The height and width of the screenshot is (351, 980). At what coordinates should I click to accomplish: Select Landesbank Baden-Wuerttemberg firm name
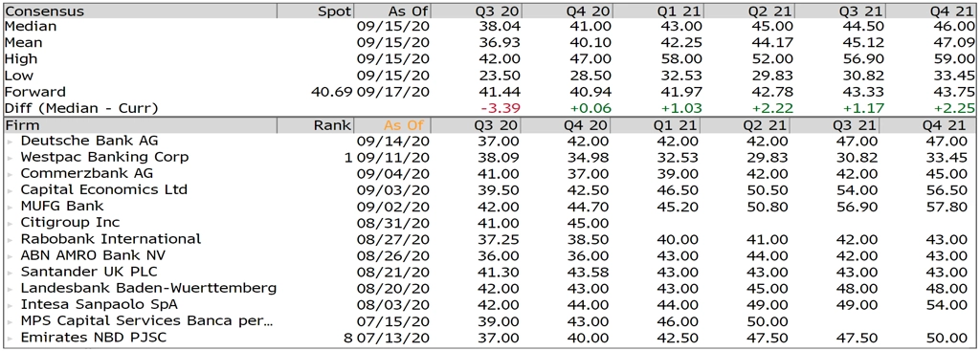coord(148,289)
